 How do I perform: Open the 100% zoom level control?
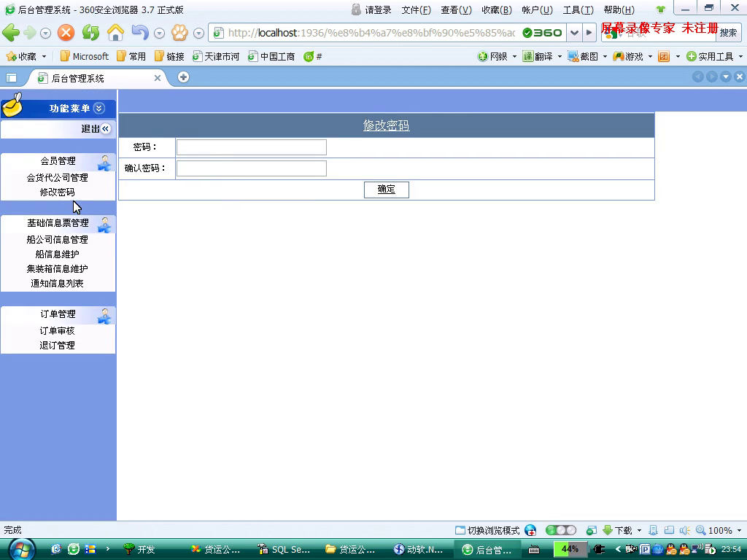pos(719,530)
